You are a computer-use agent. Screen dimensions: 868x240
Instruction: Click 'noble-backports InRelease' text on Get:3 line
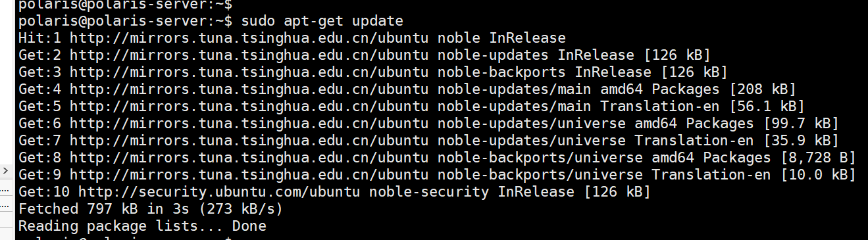click(544, 72)
